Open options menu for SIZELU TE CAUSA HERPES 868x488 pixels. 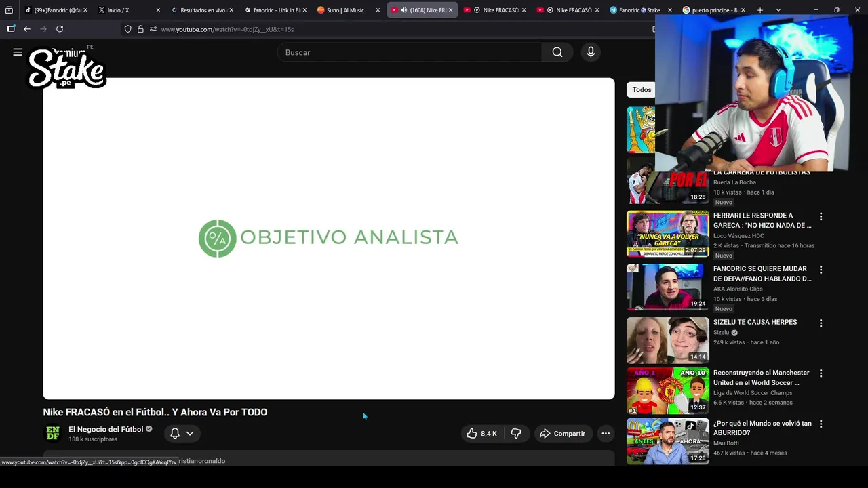coord(821,323)
